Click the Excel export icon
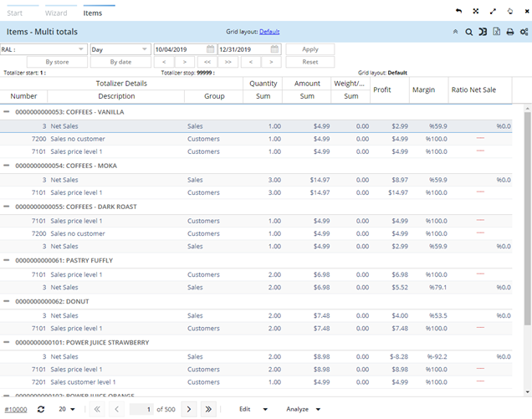 tap(496, 32)
